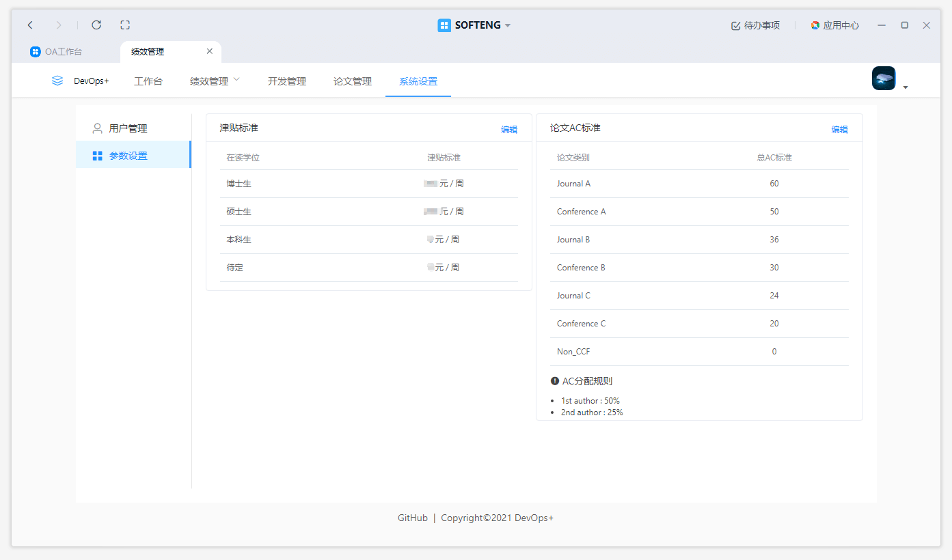Image resolution: width=952 pixels, height=560 pixels.
Task: Open the 论文管理 menu
Action: (353, 81)
